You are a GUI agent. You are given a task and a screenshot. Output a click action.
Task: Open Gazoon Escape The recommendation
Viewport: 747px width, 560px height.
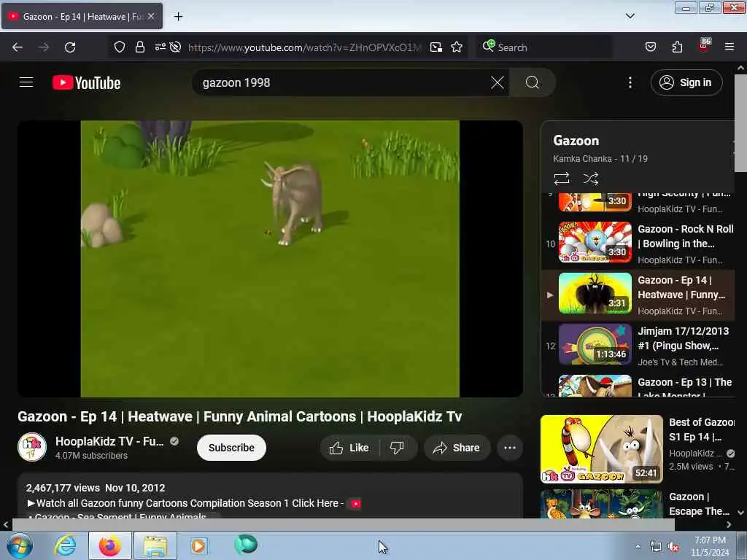[x=638, y=504]
